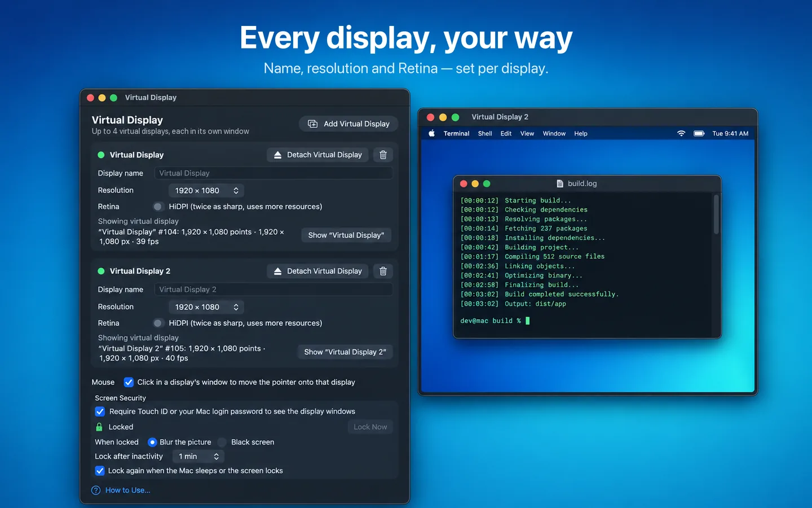Zoom the build.log window with green button
Screen dimensions: 812x508
click(487, 183)
